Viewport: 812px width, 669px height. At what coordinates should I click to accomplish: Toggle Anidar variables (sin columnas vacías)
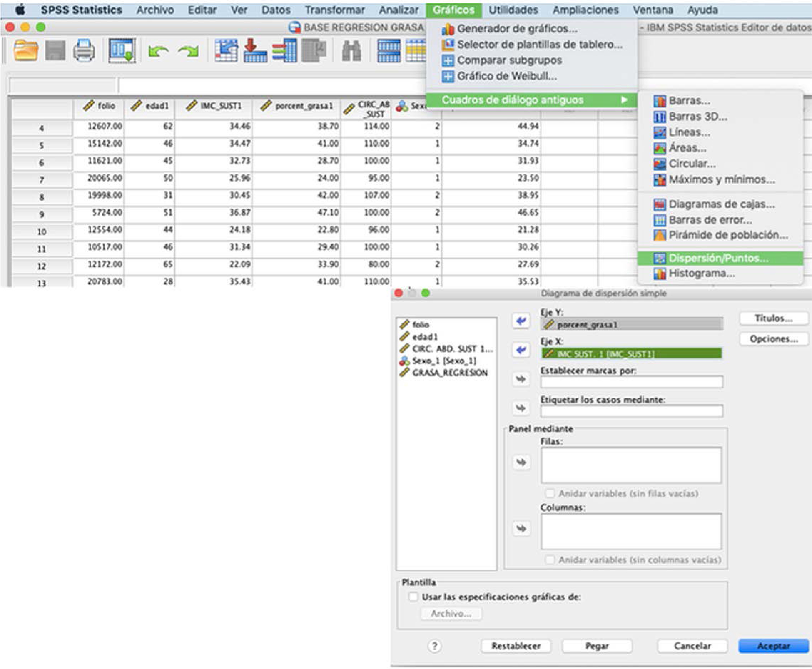click(550, 560)
